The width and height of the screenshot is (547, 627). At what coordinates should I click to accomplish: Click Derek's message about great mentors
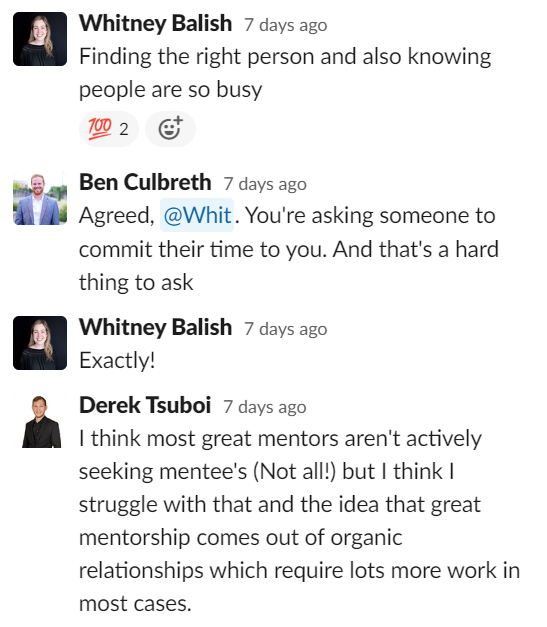click(299, 521)
